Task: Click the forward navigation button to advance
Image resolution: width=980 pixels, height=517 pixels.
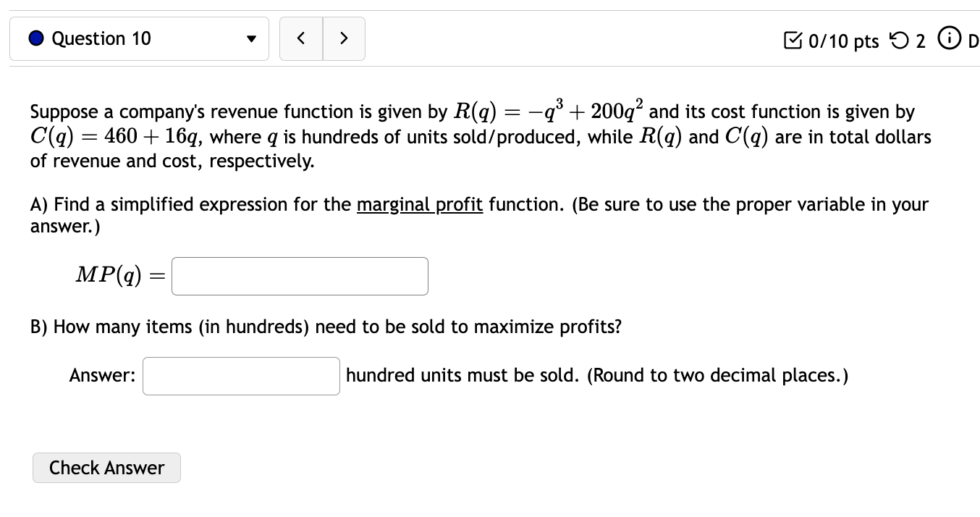Action: click(x=344, y=38)
